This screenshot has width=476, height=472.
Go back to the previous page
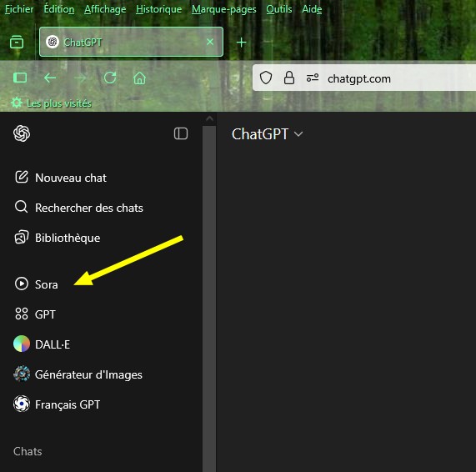point(50,78)
